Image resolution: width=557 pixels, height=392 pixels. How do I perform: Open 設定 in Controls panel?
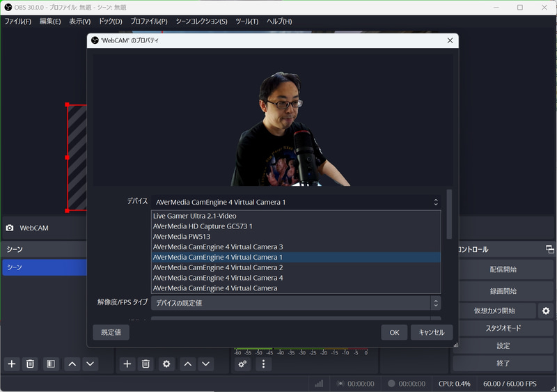coord(503,346)
